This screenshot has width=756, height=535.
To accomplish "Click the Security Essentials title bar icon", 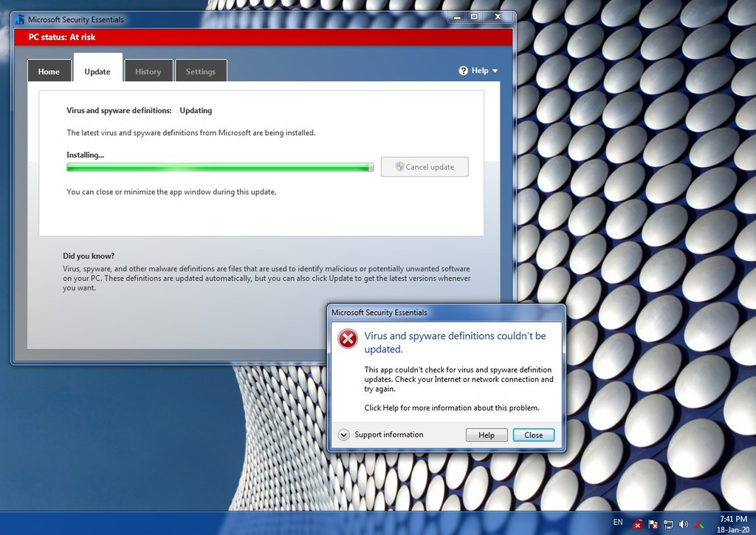I will pyautogui.click(x=20, y=20).
